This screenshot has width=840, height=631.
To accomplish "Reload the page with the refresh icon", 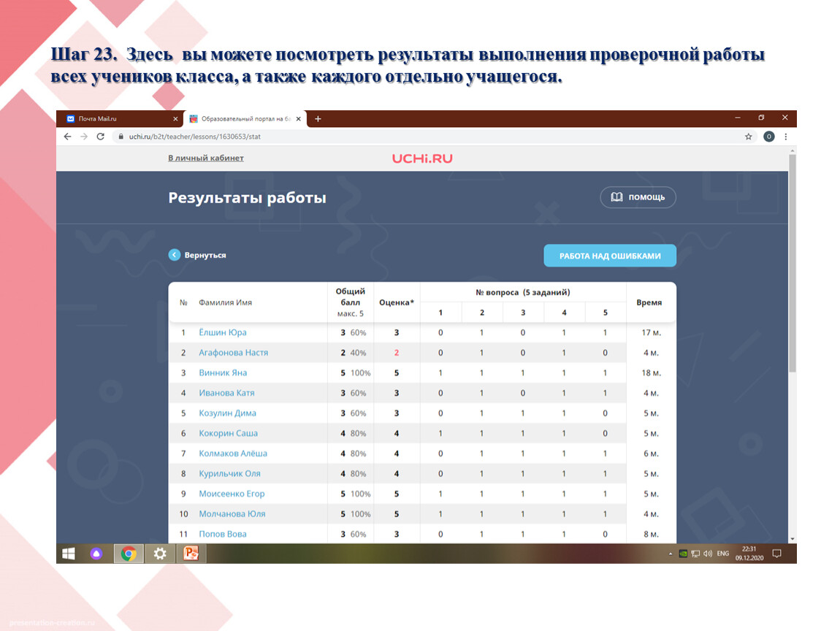I will point(100,137).
